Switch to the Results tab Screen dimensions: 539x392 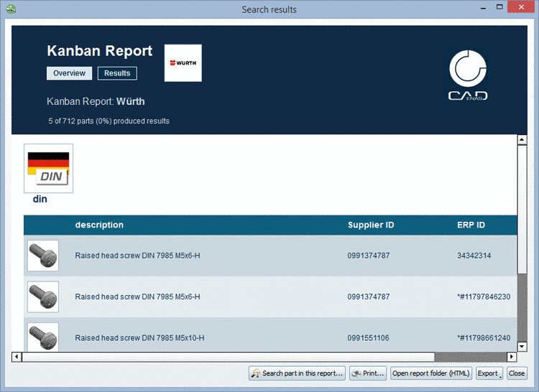pyautogui.click(x=117, y=73)
